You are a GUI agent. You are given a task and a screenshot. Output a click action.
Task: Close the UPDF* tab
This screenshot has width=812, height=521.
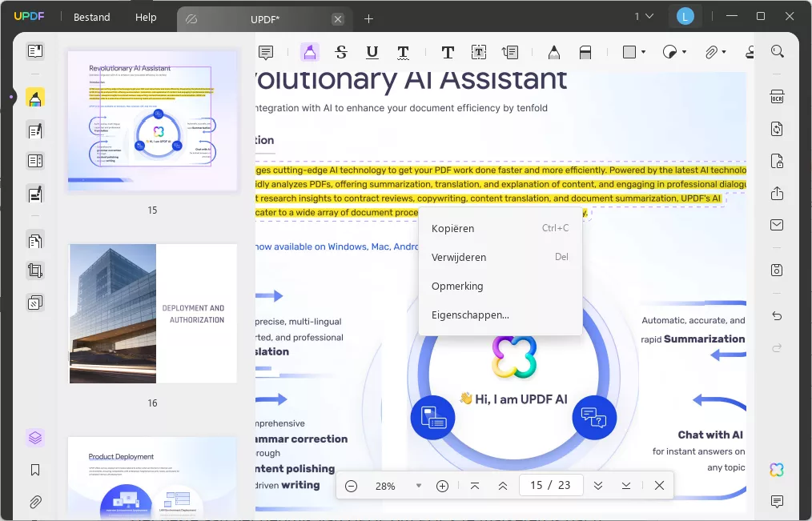click(x=338, y=19)
